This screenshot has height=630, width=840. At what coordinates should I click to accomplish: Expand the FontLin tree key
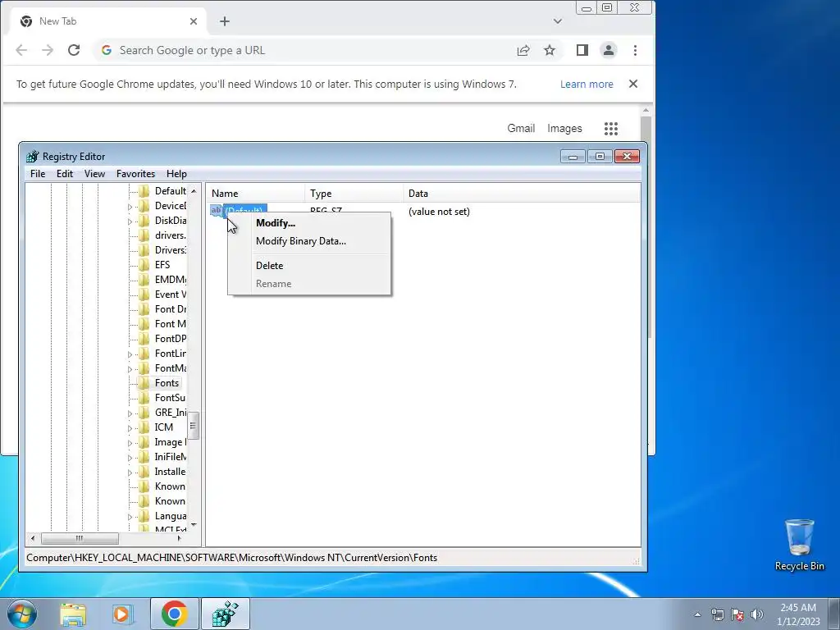pyautogui.click(x=130, y=354)
